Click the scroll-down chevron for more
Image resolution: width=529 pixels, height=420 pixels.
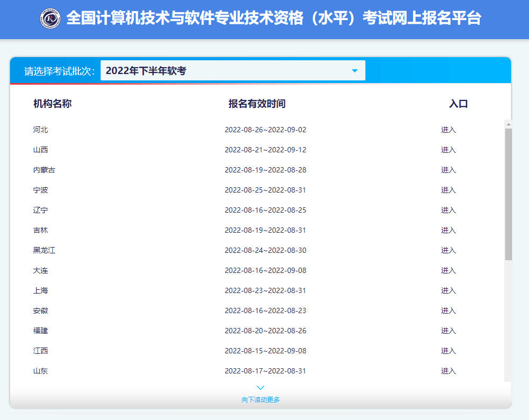[261, 388]
